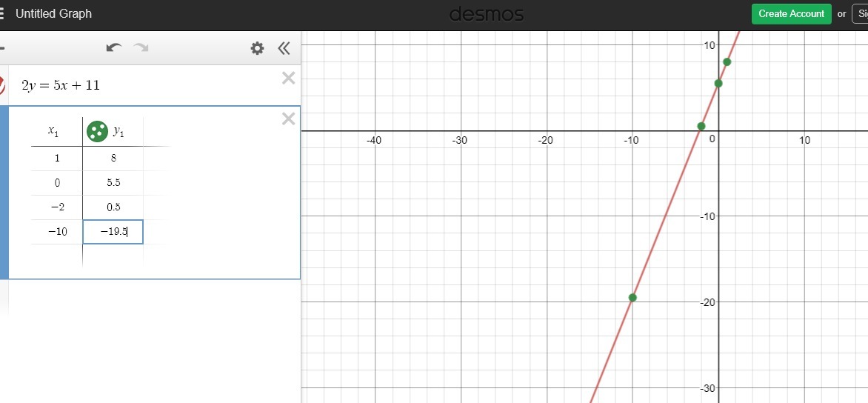The height and width of the screenshot is (403, 868).
Task: Click the green point at (−2, 0.5)
Action: click(701, 126)
